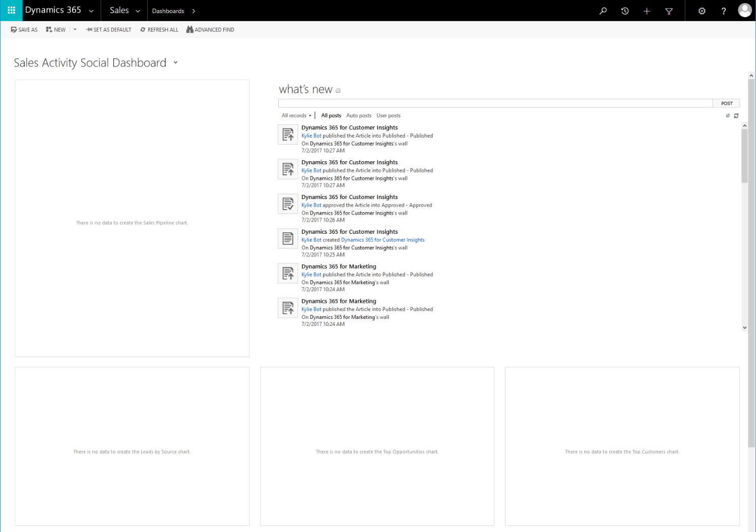Click published article icon of 10:27 first post
The image size is (756, 532).
pyautogui.click(x=288, y=135)
